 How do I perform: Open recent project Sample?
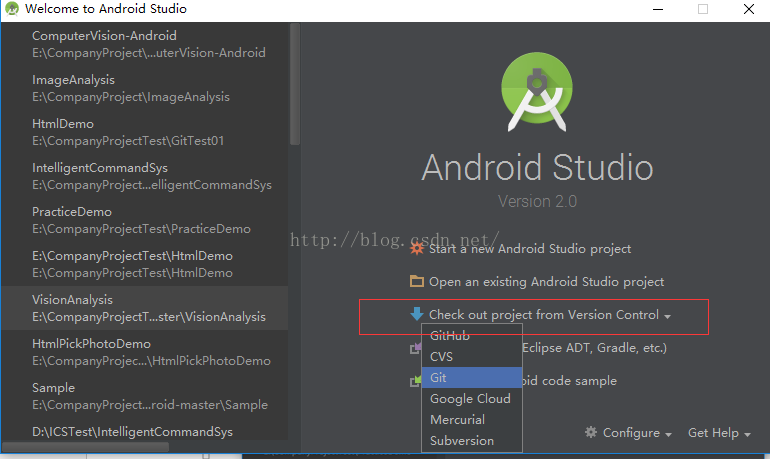(x=145, y=396)
